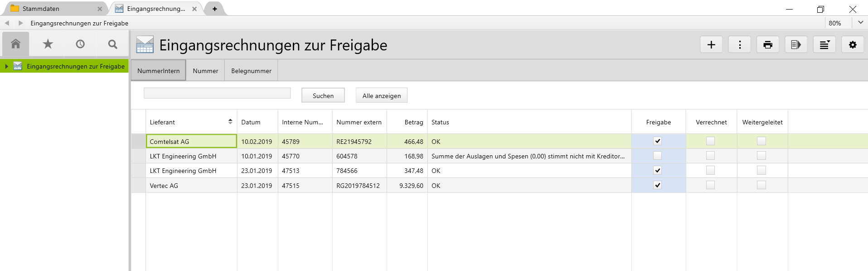
Task: Open recent history clock icon
Action: (x=80, y=44)
